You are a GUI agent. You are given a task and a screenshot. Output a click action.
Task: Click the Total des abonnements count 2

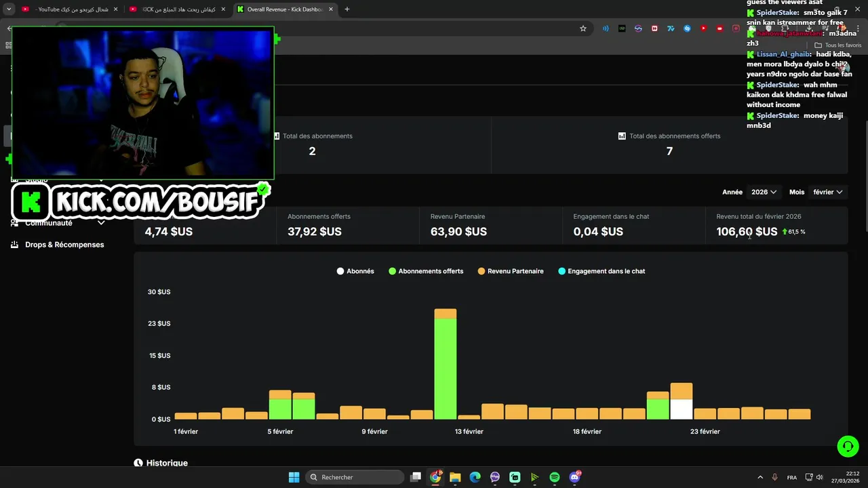(312, 151)
